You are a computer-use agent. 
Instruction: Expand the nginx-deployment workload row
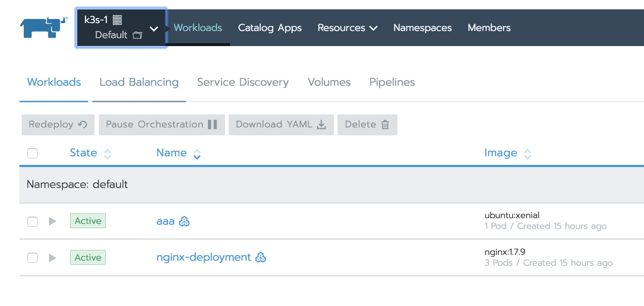tap(52, 258)
